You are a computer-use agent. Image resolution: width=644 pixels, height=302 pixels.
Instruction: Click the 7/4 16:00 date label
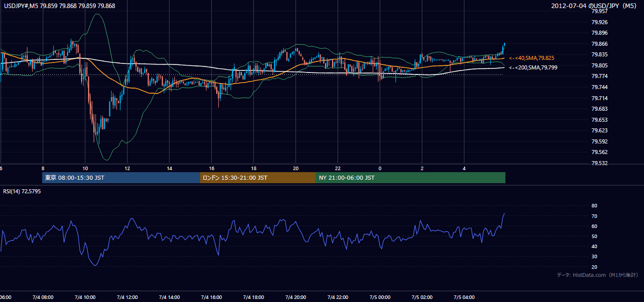coord(212,297)
